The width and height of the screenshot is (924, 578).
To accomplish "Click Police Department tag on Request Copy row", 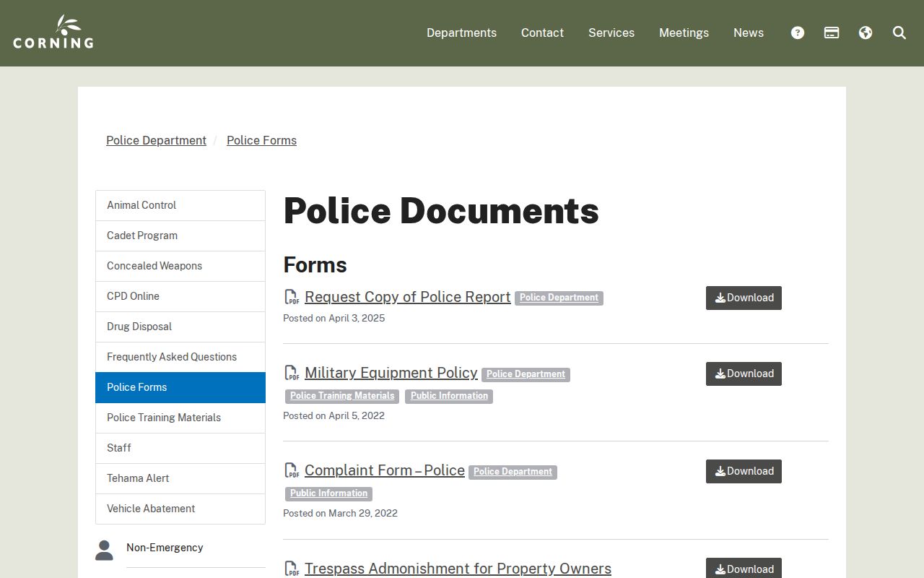I will point(559,298).
